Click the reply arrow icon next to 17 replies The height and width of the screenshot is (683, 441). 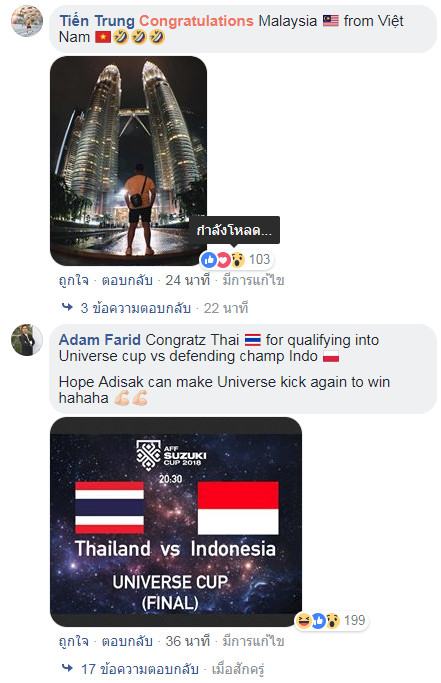pyautogui.click(x=67, y=668)
